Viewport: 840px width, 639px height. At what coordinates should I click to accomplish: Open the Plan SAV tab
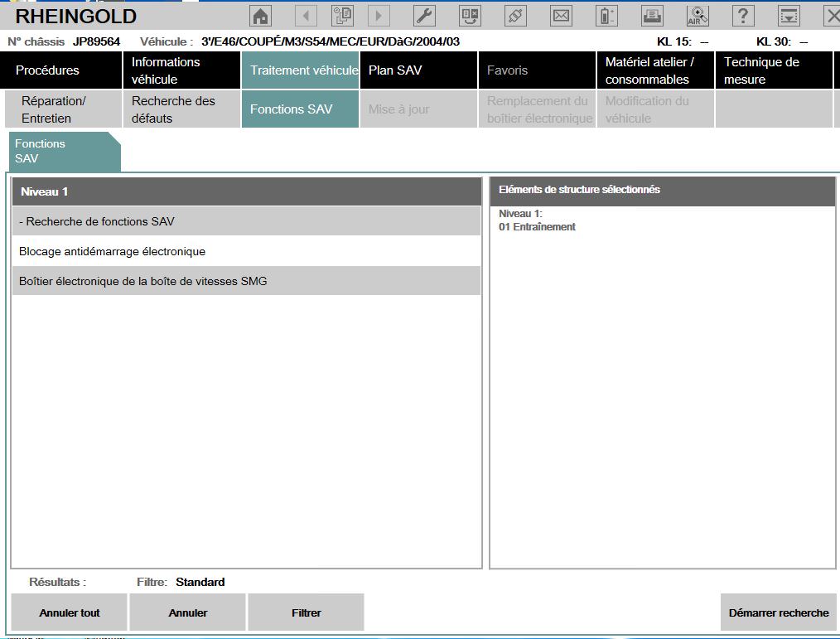pos(418,70)
